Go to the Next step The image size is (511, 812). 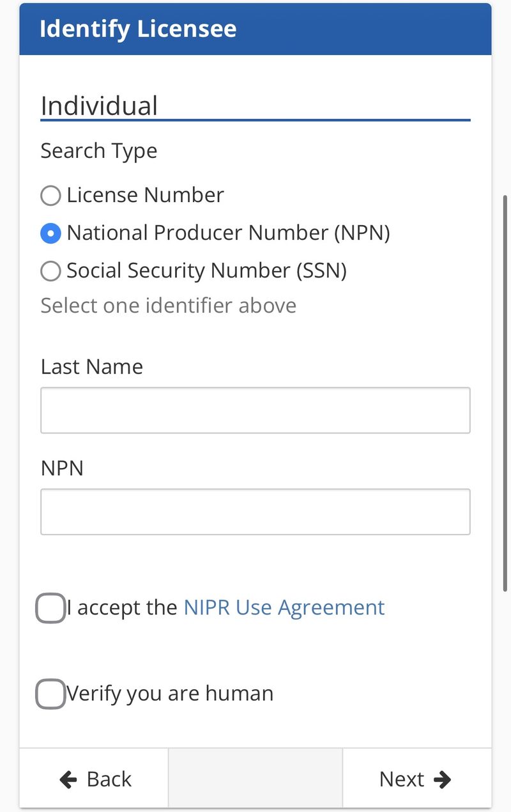pyautogui.click(x=416, y=778)
